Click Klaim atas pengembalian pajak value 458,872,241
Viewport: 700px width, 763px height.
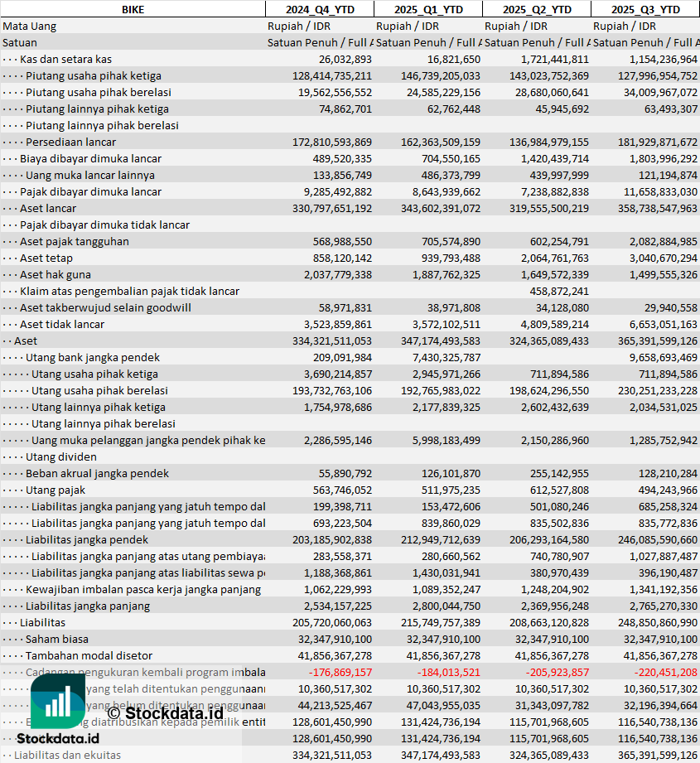pos(559,291)
